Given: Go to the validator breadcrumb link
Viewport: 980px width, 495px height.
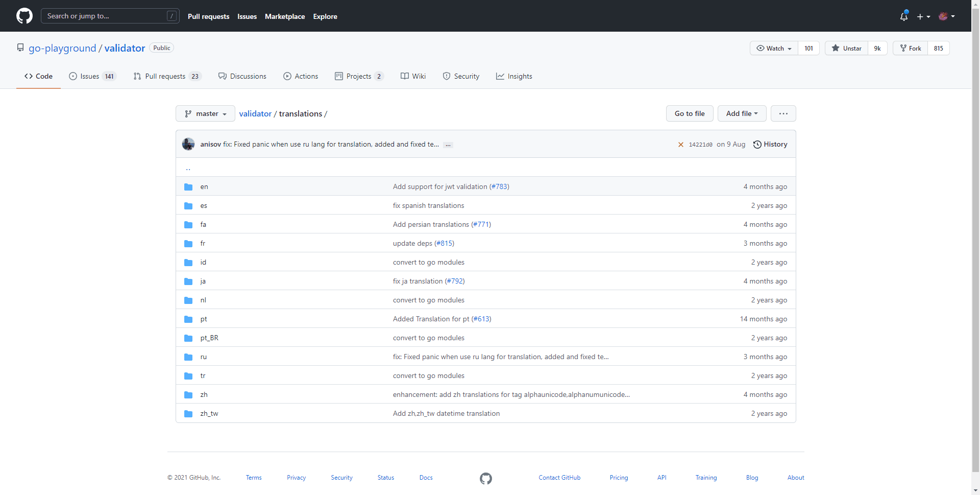Looking at the screenshot, I should pos(255,113).
